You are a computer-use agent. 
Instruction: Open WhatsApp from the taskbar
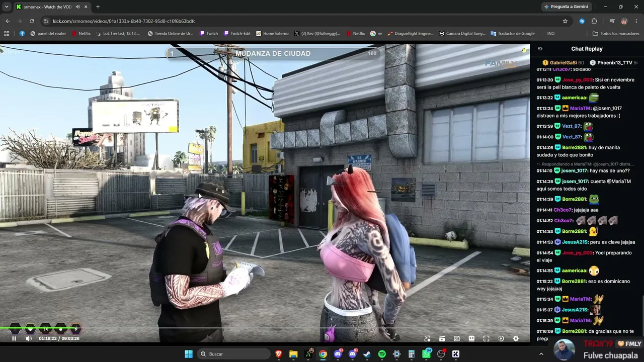tap(426, 354)
